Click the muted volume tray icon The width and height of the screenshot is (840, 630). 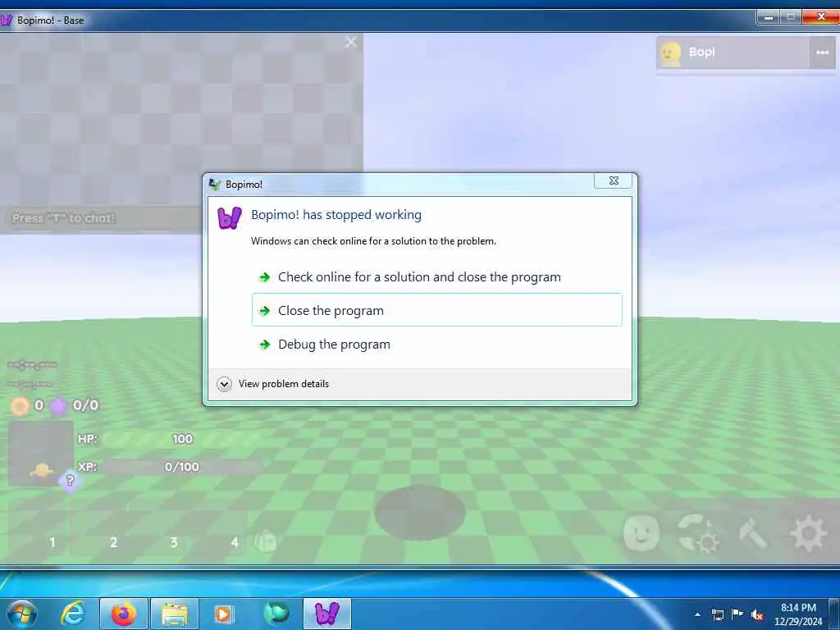click(x=757, y=615)
